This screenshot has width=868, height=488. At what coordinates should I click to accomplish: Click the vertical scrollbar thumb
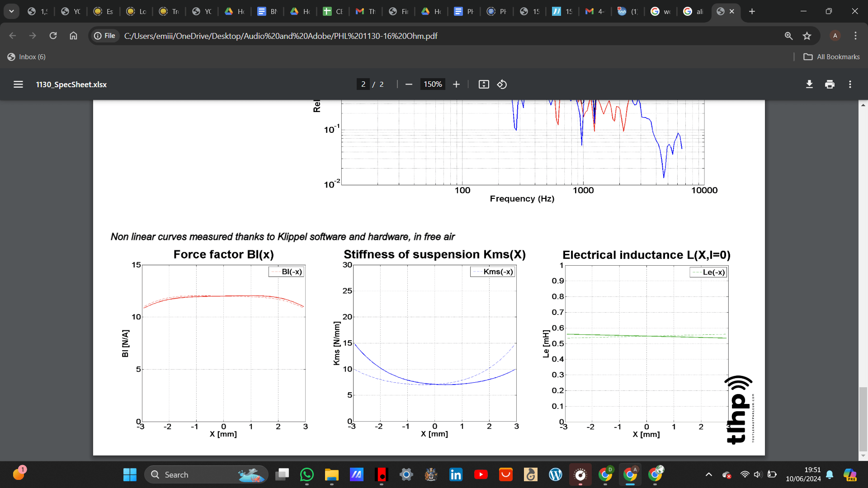tap(863, 419)
